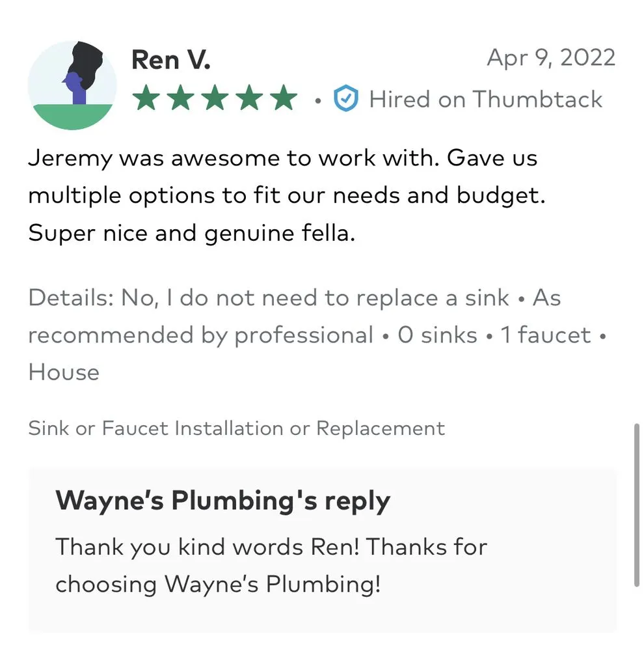Click the Hired on Thumbtack label

[486, 99]
